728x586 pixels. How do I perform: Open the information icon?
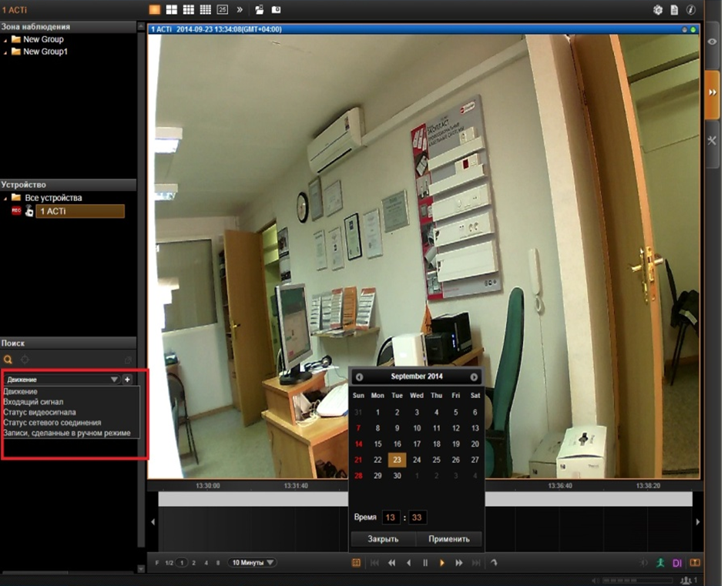coord(691,10)
